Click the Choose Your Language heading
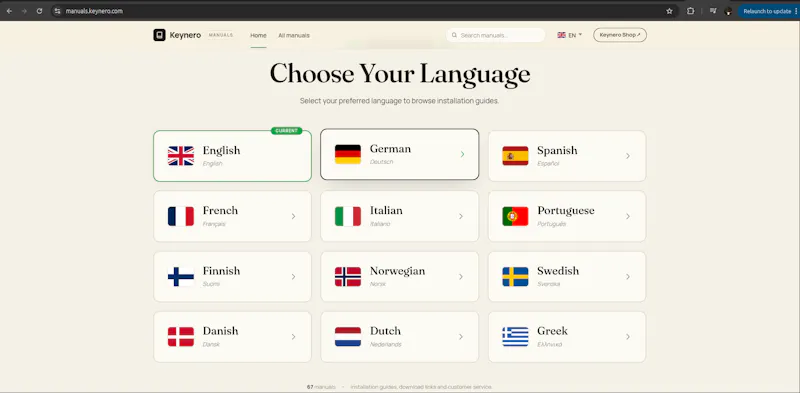The image size is (800, 393). coord(400,73)
